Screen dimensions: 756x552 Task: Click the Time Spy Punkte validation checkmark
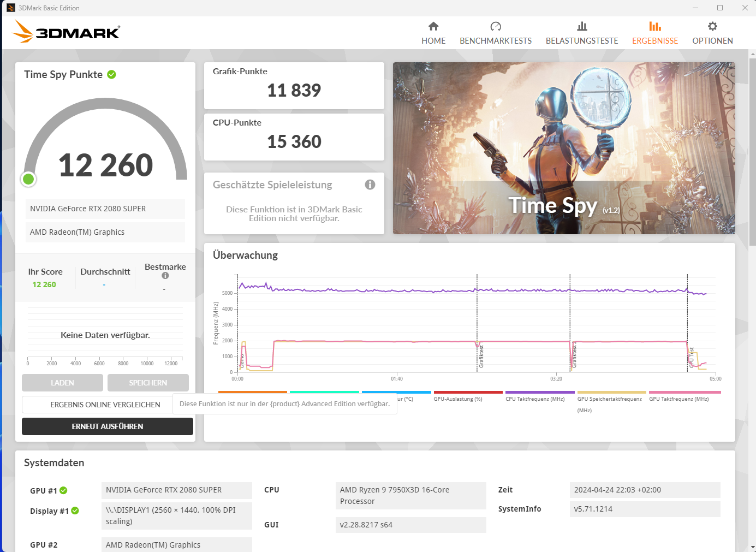pyautogui.click(x=111, y=75)
